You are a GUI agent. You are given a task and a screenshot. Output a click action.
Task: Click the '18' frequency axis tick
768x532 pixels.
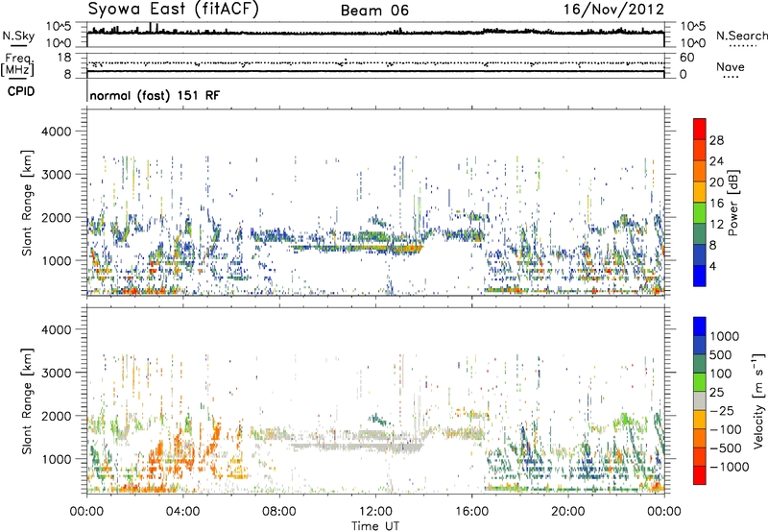(63, 58)
